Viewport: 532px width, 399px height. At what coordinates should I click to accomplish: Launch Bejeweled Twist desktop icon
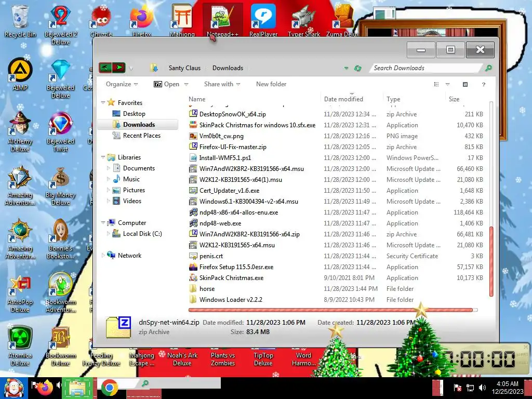(60, 131)
